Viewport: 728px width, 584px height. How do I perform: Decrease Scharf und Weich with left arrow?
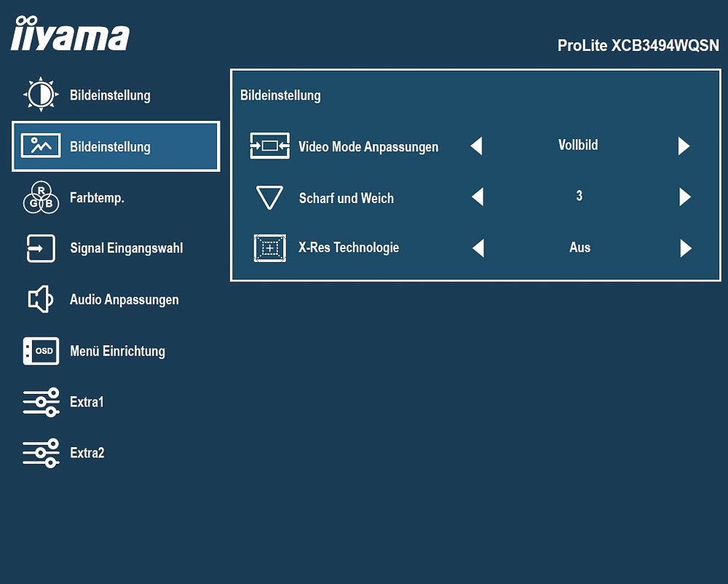coord(478,197)
